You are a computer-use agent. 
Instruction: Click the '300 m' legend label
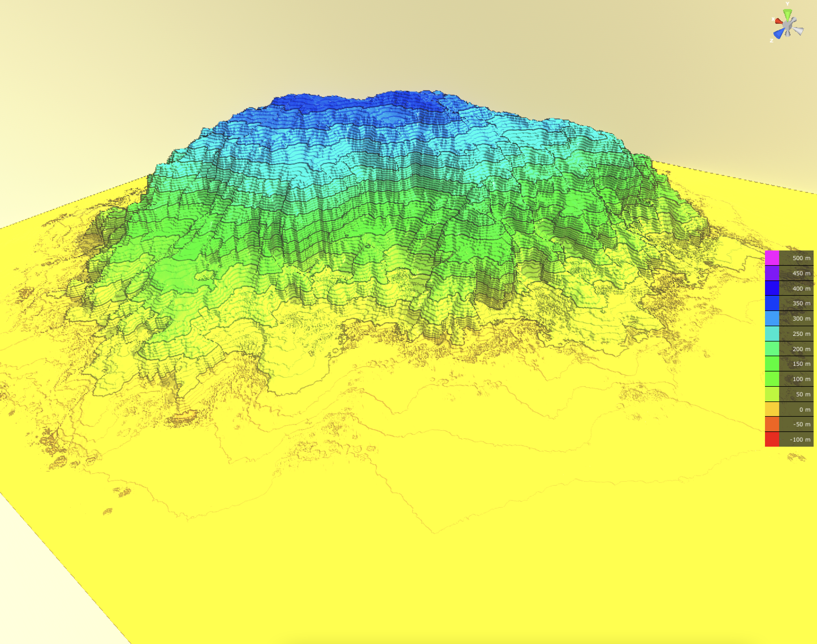(x=801, y=319)
